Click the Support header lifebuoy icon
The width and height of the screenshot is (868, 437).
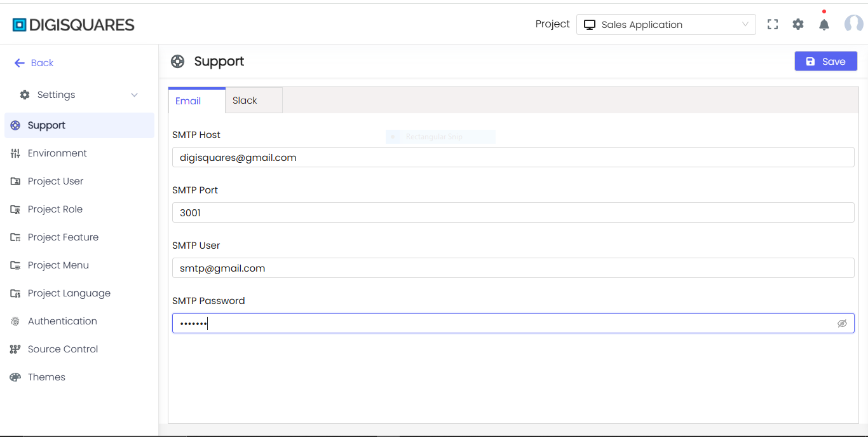pos(178,62)
